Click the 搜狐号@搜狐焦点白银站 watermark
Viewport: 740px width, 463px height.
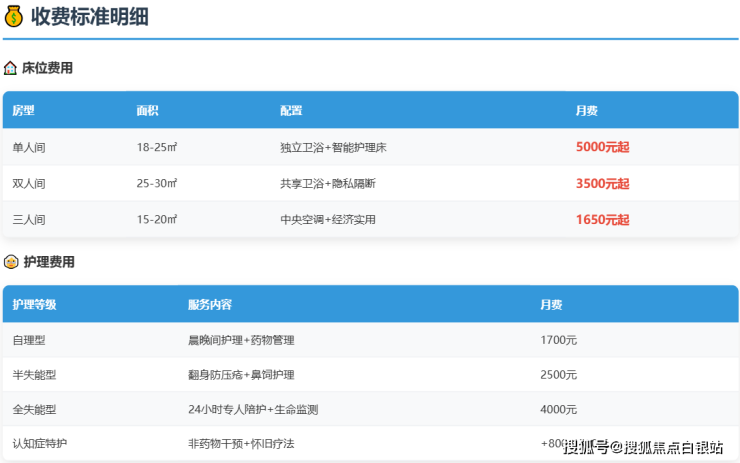643,446
